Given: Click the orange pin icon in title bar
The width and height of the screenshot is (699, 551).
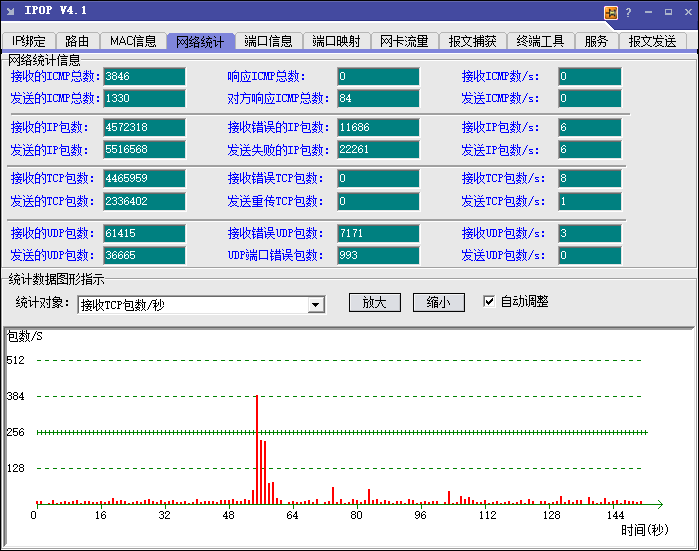Looking at the screenshot, I should coord(611,12).
